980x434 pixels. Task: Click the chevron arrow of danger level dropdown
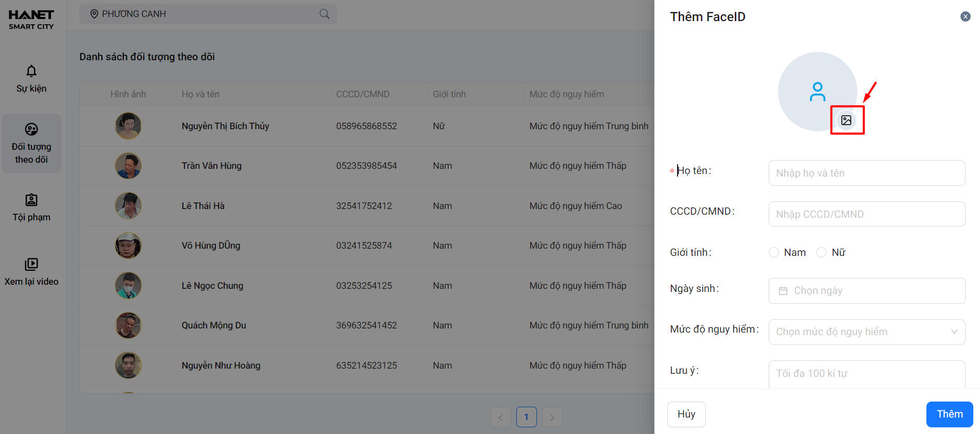[954, 332]
